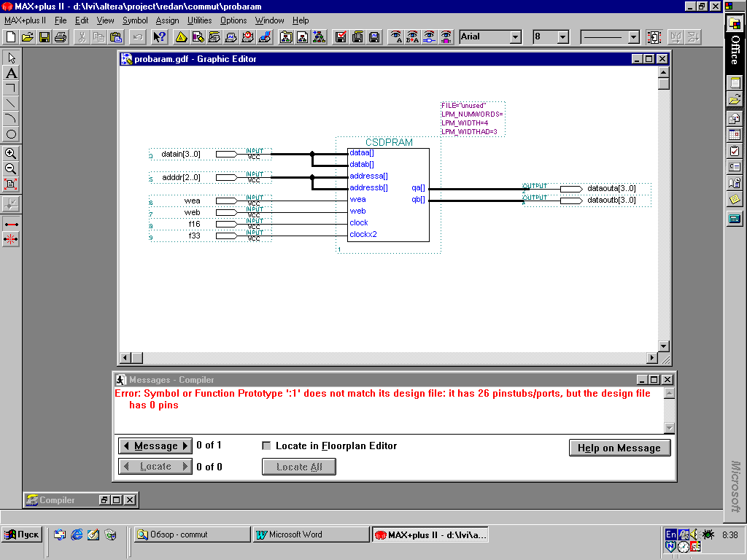Image resolution: width=747 pixels, height=560 pixels.
Task: Click the Save and Simulate toolbar icon
Action: [374, 37]
